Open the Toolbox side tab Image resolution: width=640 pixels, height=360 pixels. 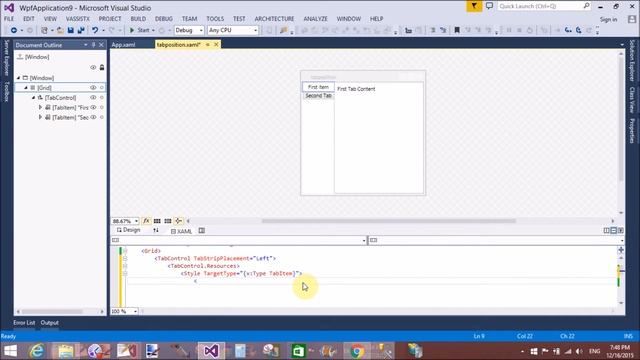(7, 91)
